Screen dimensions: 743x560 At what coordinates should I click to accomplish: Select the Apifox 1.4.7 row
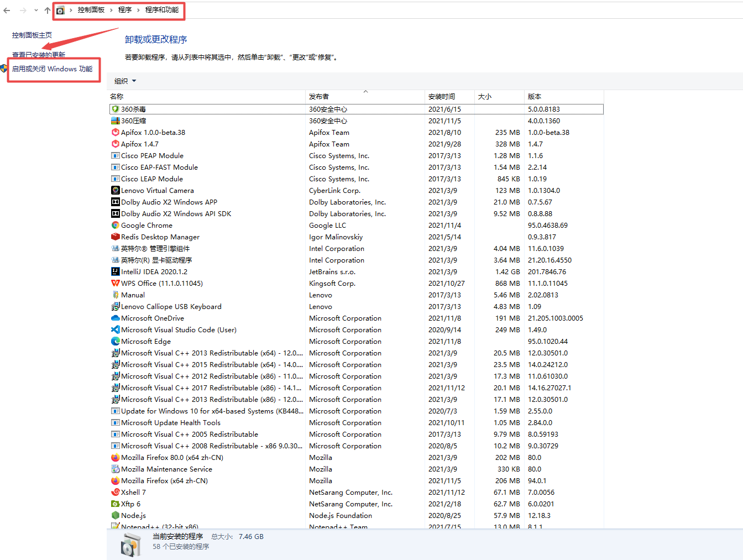click(357, 144)
